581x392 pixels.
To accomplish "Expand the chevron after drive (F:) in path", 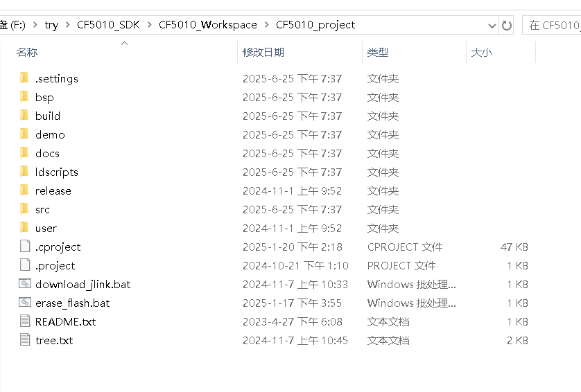I will 35,25.
